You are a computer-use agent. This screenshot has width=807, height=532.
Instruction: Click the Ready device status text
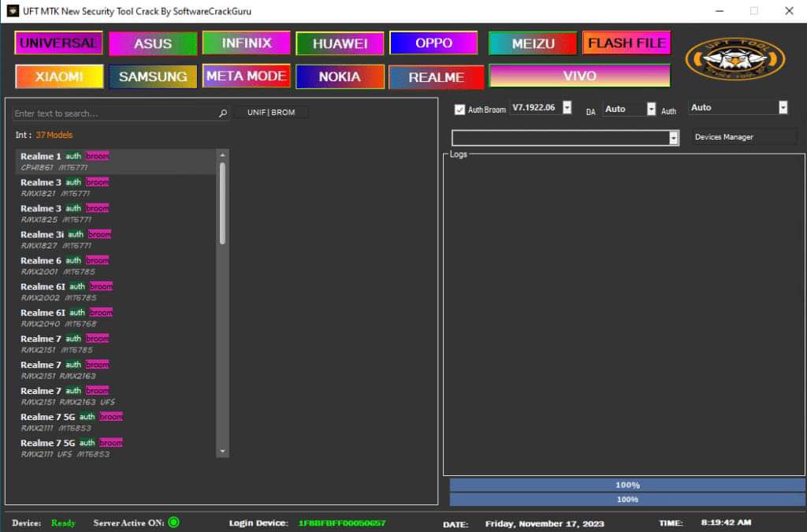tap(63, 523)
